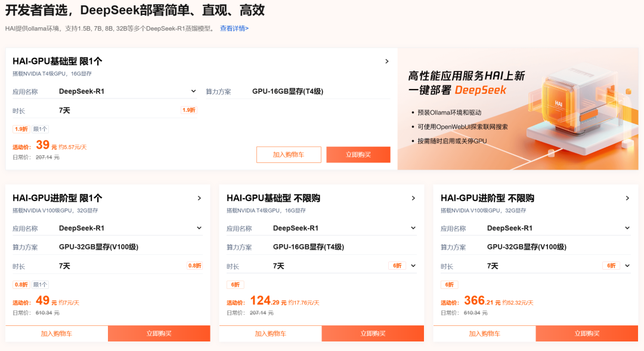
Task: Click GPU-32GB显存(V100级) in 进阶型 限1个 card
Action: [98, 247]
